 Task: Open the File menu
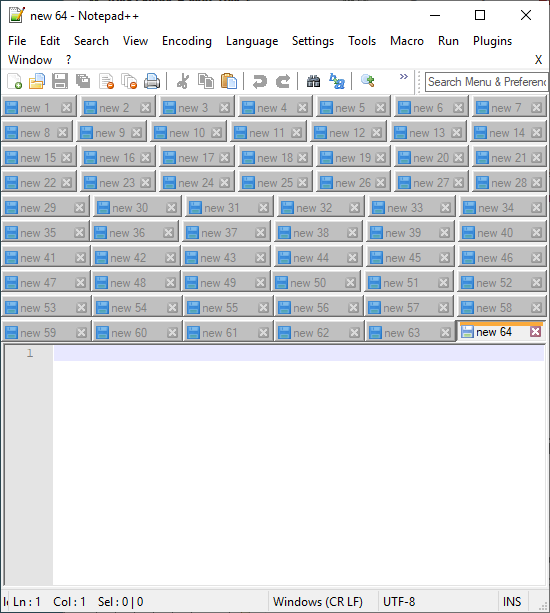pyautogui.click(x=17, y=41)
